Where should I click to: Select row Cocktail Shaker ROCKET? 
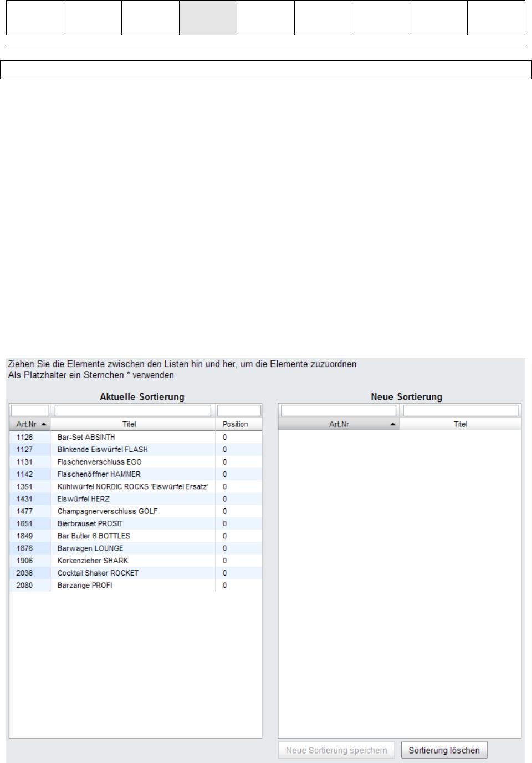(136, 573)
